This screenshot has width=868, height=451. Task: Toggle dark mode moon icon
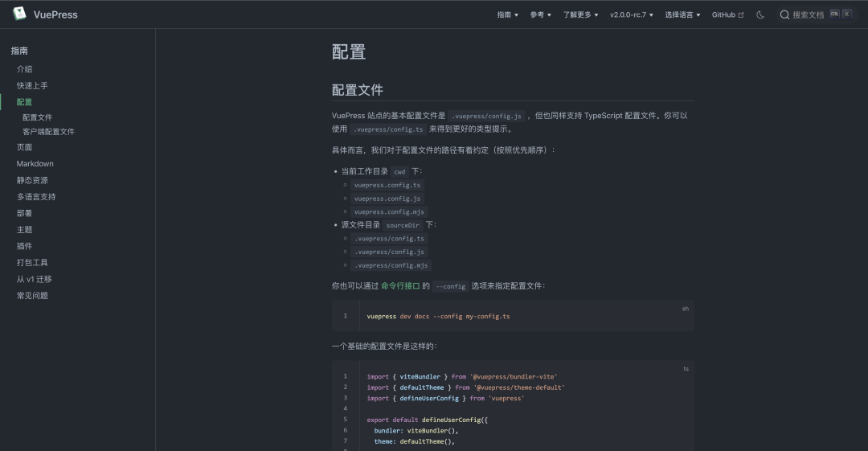click(760, 15)
